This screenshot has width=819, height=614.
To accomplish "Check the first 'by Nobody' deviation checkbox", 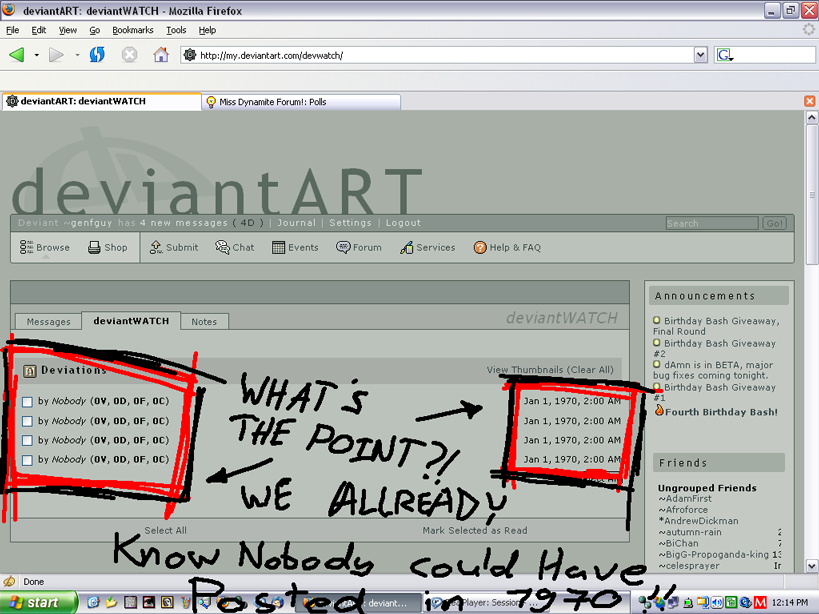I will (27, 402).
